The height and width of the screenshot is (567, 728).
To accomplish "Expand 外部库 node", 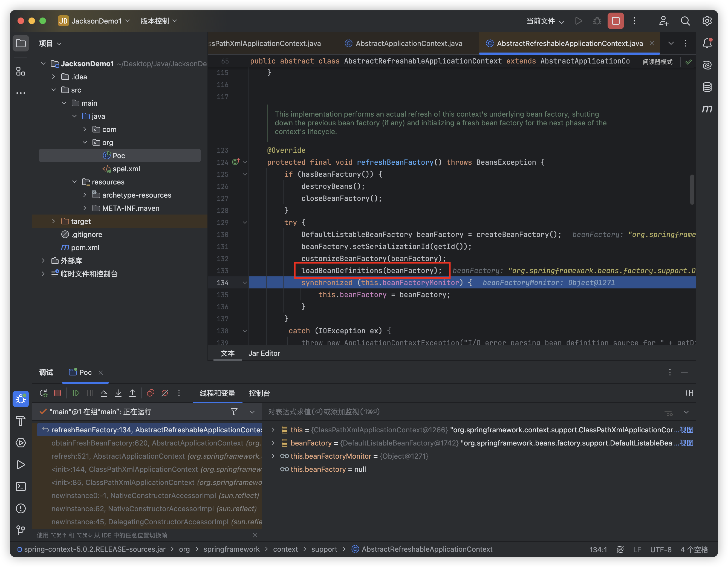I will point(43,261).
